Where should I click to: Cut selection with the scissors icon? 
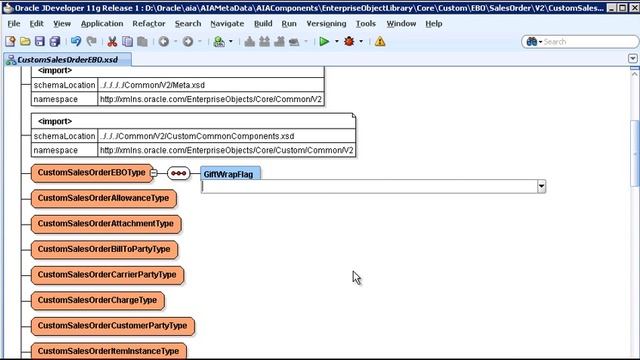click(112, 41)
